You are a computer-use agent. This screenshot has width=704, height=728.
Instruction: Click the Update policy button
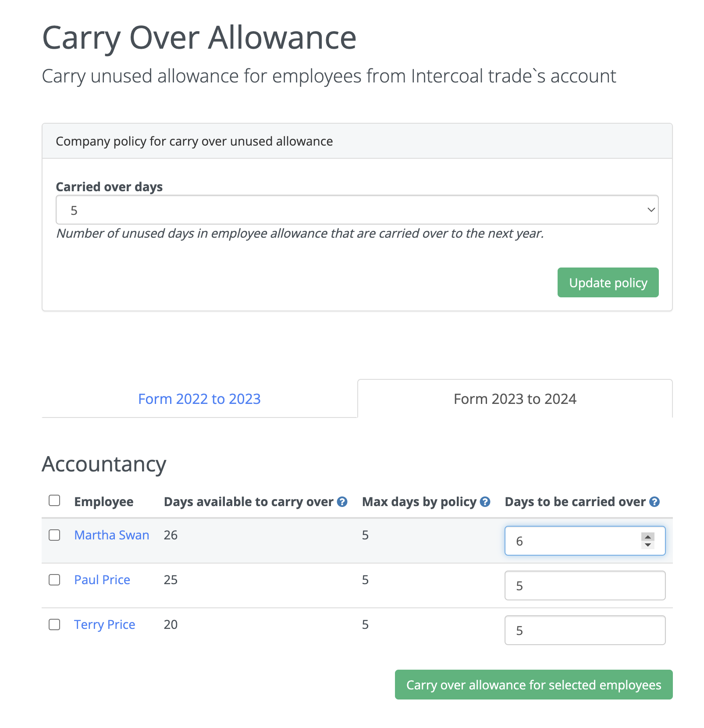pos(608,282)
